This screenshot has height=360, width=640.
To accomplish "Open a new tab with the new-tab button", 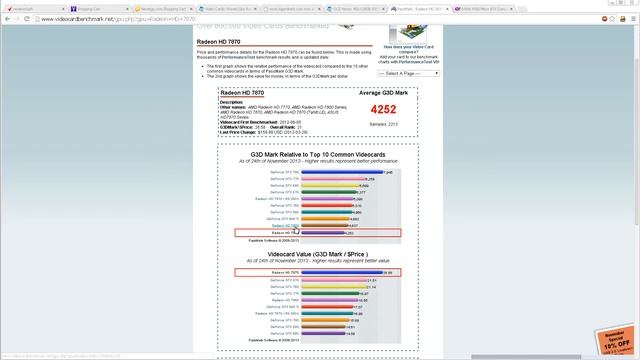I will click(x=522, y=9).
